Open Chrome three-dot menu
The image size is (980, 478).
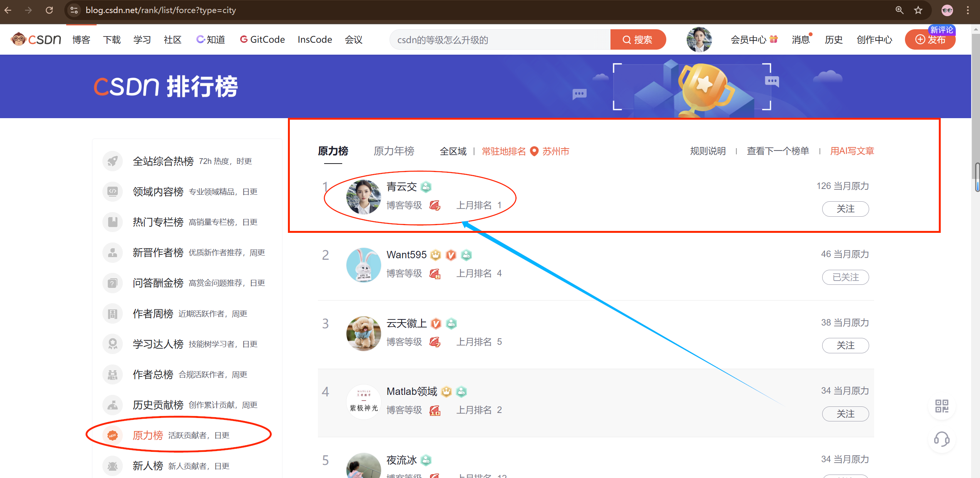tap(968, 10)
